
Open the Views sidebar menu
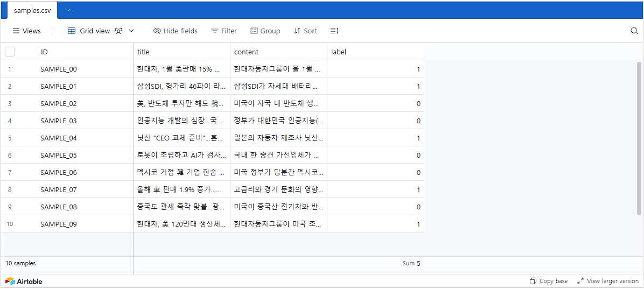coord(27,31)
